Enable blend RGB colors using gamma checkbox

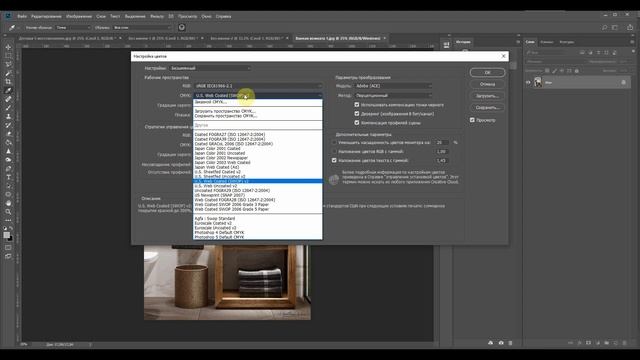pos(334,151)
